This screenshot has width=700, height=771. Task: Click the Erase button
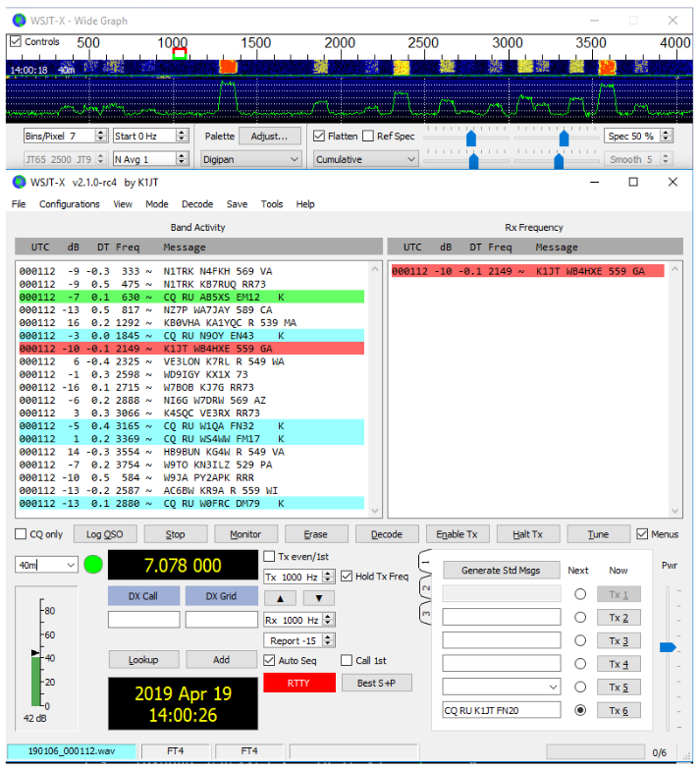pyautogui.click(x=315, y=534)
